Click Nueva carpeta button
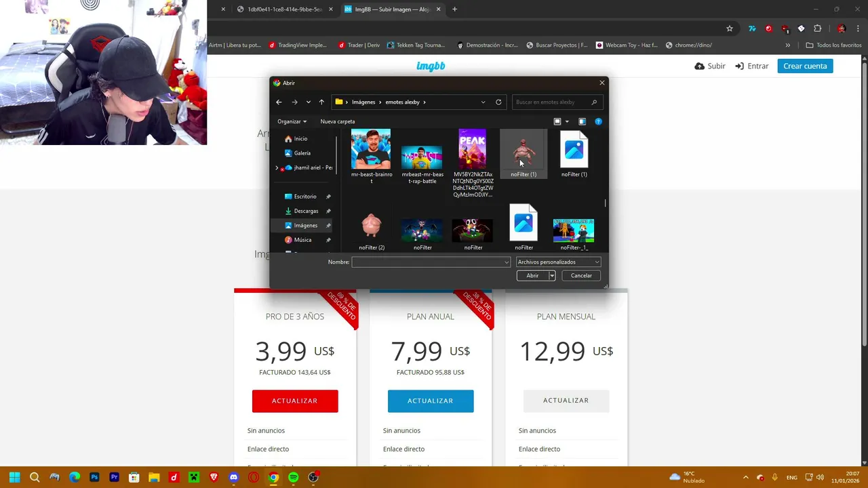Viewport: 868px width, 488px height. [x=338, y=121]
